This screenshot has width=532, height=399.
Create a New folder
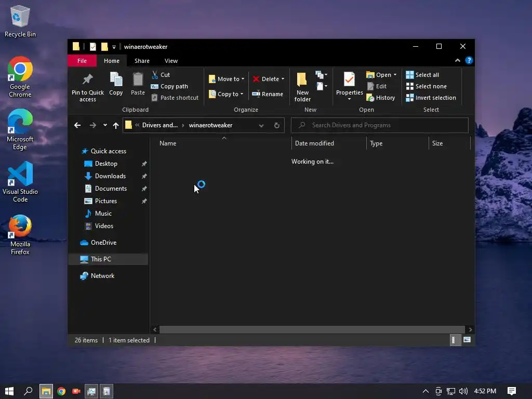coord(302,87)
